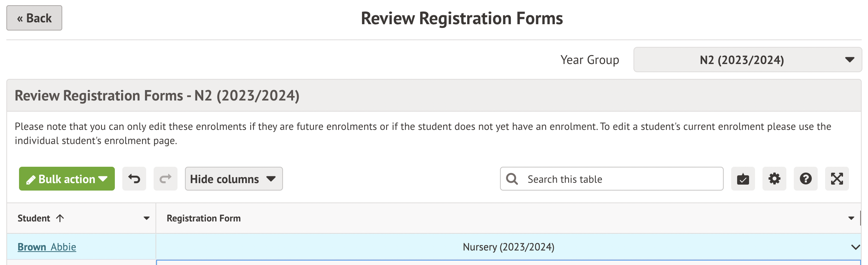This screenshot has width=868, height=265.
Task: Open the Year Group dropdown
Action: coord(747,60)
